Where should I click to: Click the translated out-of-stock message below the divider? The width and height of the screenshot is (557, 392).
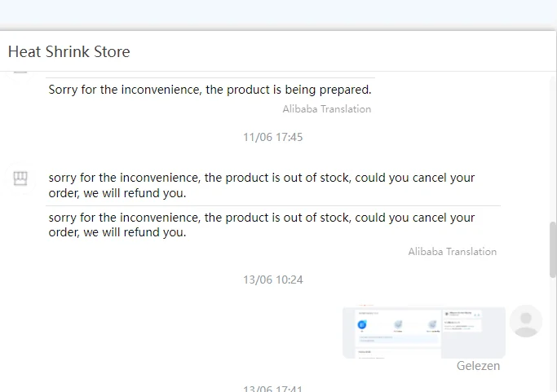[x=261, y=225]
